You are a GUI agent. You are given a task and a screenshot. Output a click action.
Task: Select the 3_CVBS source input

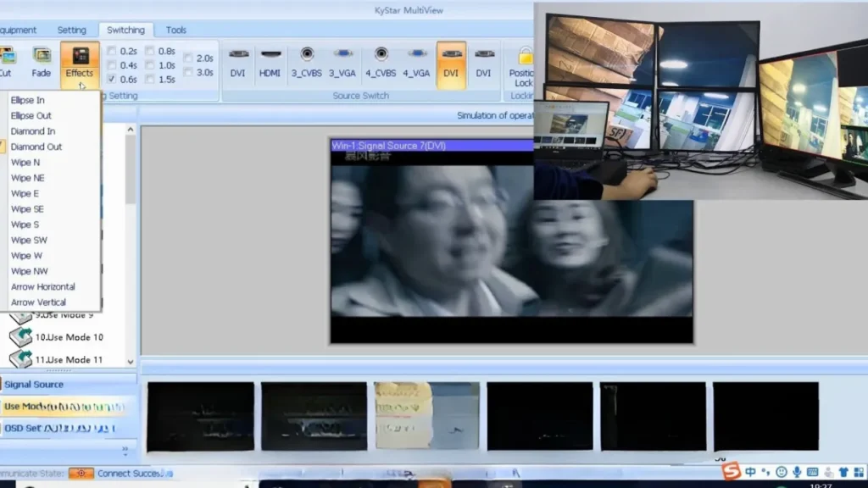click(x=307, y=61)
